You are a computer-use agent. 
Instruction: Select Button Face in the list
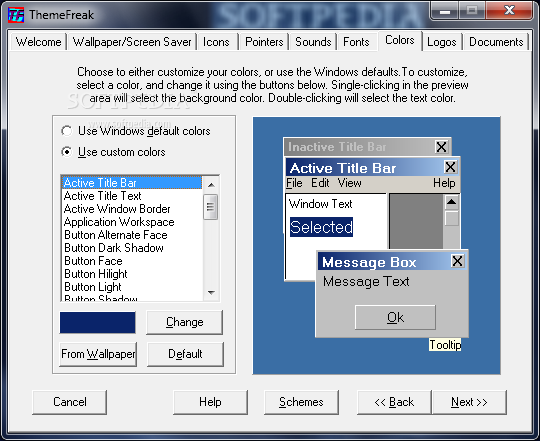click(x=132, y=261)
